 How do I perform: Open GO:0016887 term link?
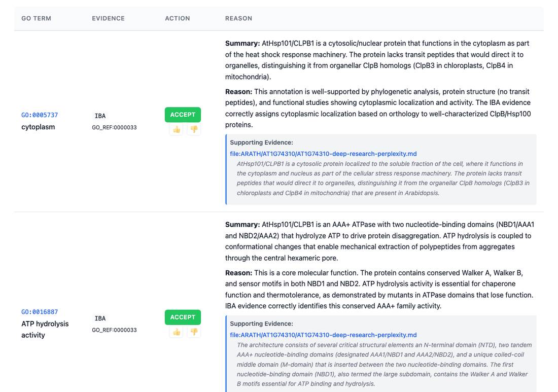coord(40,312)
